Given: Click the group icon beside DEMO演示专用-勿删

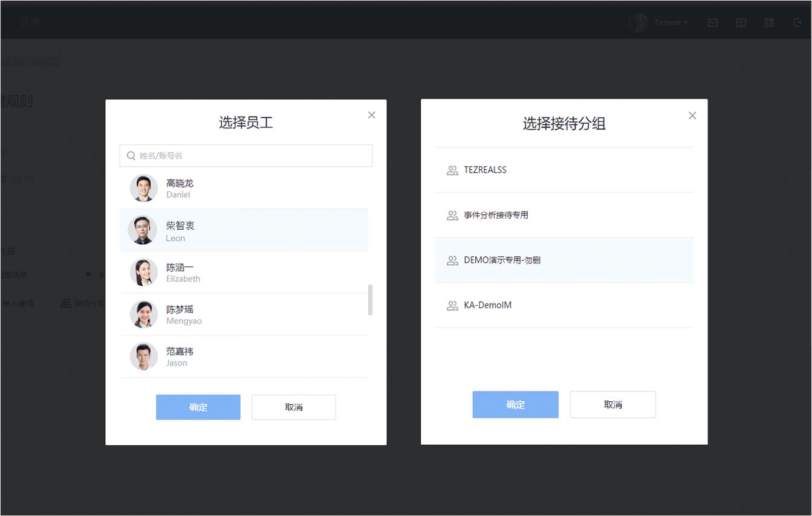Looking at the screenshot, I should point(452,260).
